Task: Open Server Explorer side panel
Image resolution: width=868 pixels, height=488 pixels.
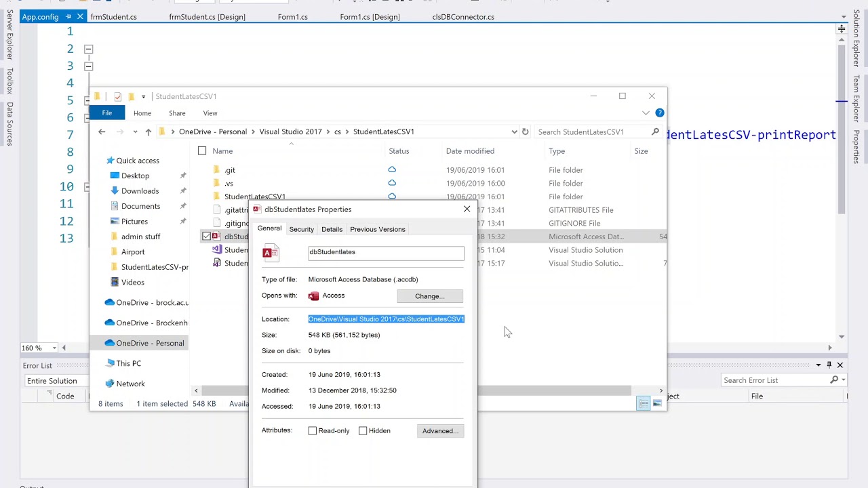Action: pos(9,35)
